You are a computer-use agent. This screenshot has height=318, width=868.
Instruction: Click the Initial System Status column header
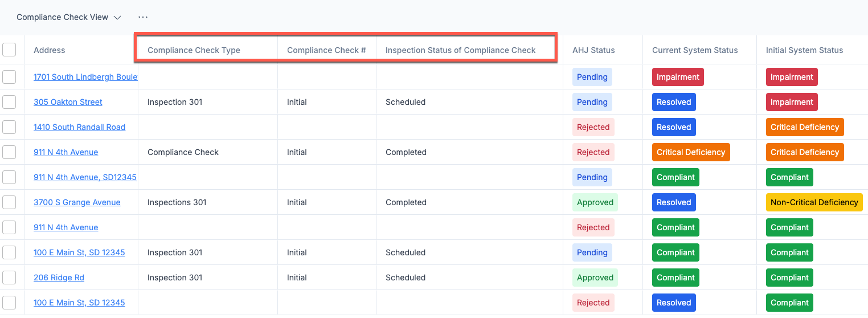(x=804, y=50)
